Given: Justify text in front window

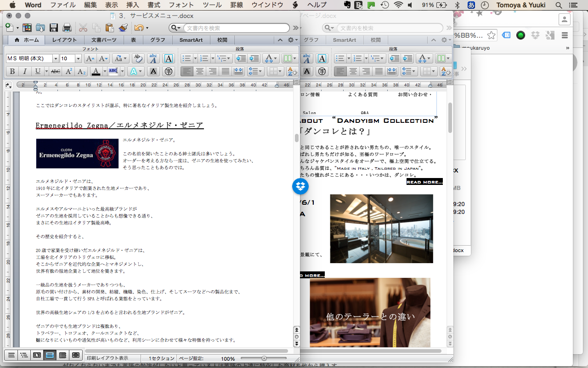Looking at the screenshot, I should (225, 71).
